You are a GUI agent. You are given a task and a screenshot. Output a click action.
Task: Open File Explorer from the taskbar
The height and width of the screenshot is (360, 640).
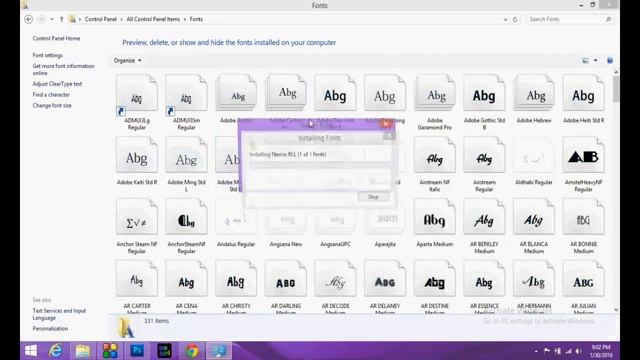click(83, 351)
